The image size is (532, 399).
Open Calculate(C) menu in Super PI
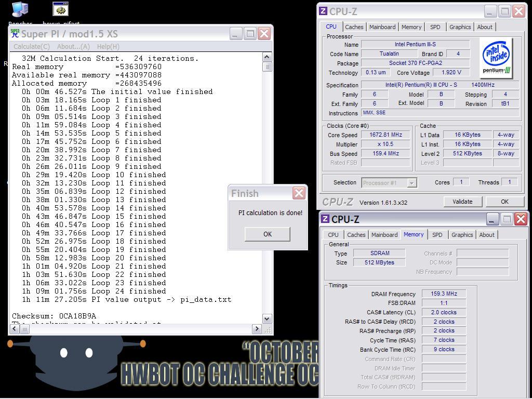pos(32,46)
